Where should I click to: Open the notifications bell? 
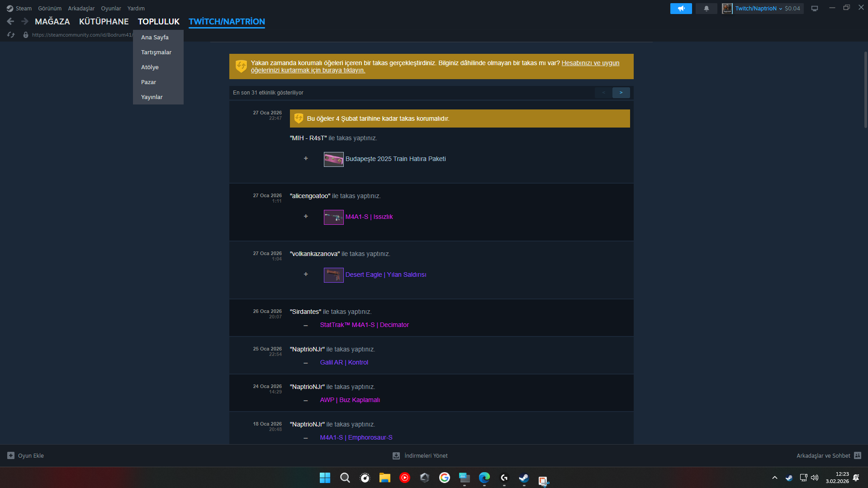pos(706,8)
